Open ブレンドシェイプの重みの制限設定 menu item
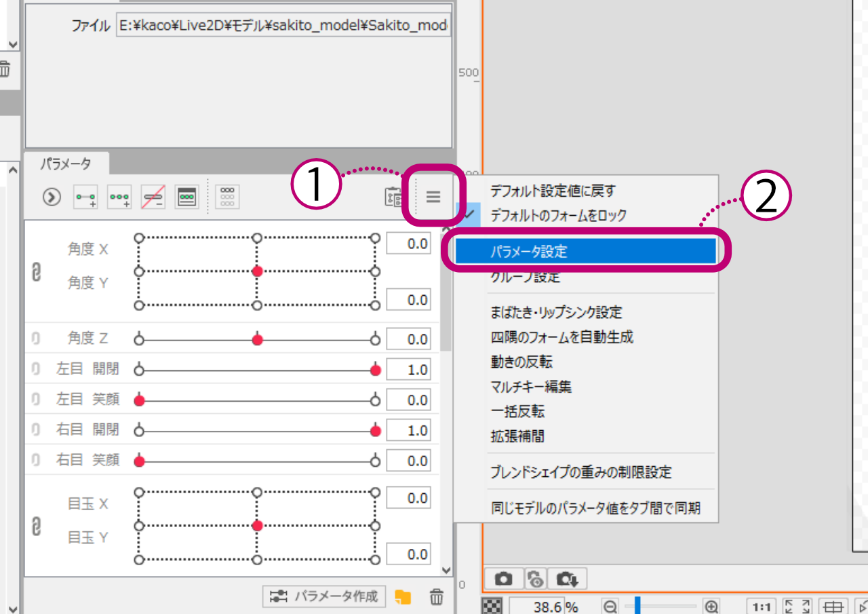The image size is (868, 614). coord(586,472)
